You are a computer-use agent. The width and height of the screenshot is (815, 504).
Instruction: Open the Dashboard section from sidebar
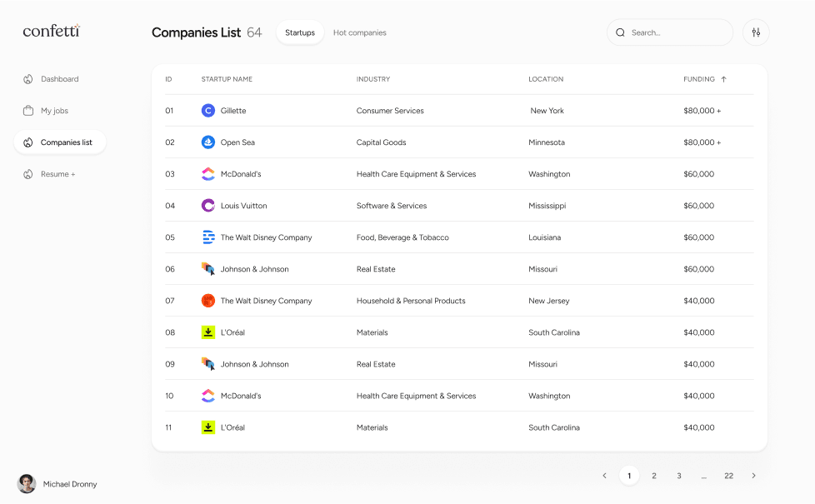60,78
